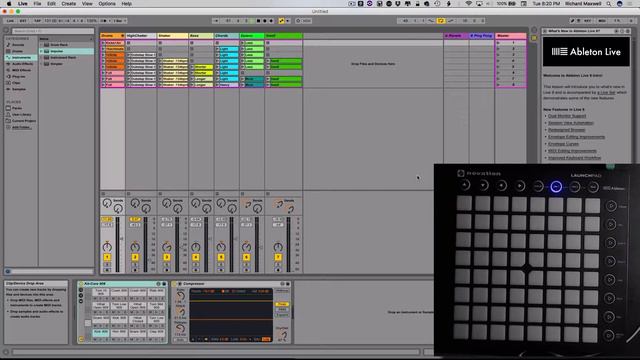Viewport: 640px width, 360px height.
Task: Open the Options menu
Action: 107,4
